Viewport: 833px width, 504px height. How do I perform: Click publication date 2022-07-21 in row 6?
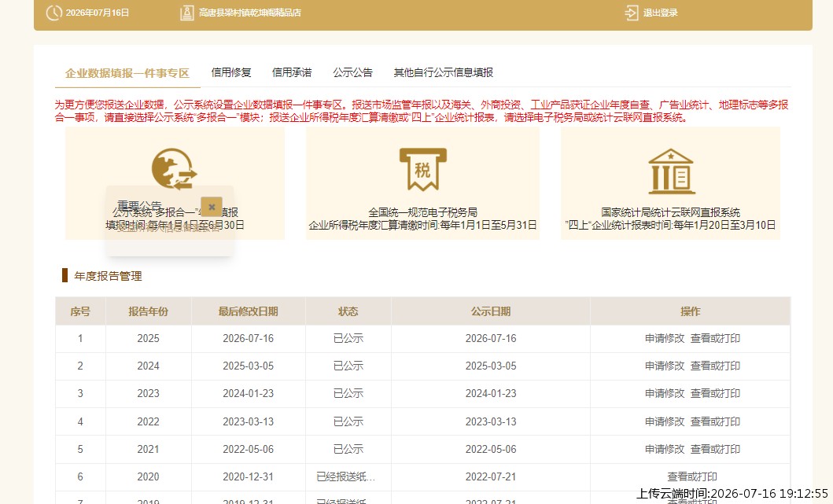pyautogui.click(x=491, y=477)
